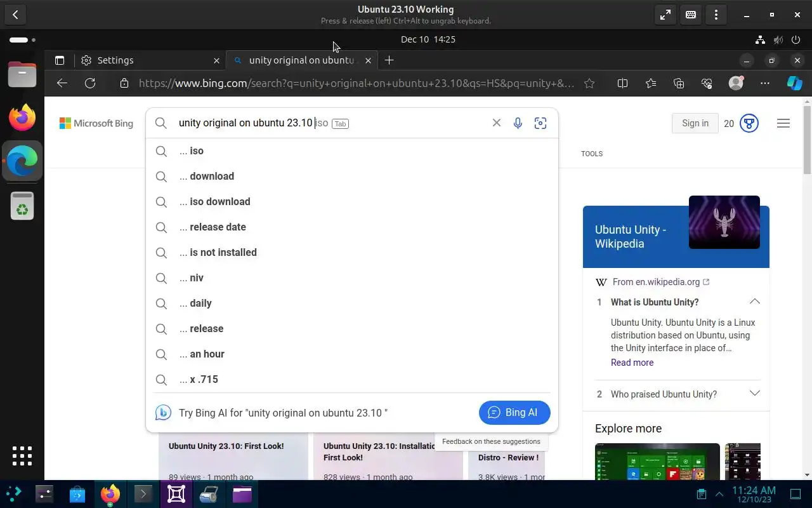Select the "is not installed" suggestion
This screenshot has height=508, width=812.
352,253
